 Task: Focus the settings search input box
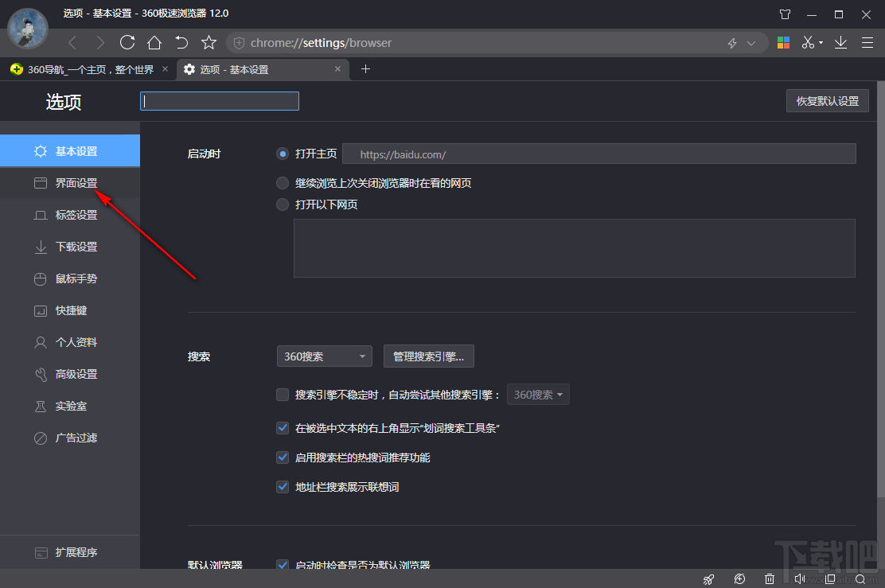coord(220,101)
